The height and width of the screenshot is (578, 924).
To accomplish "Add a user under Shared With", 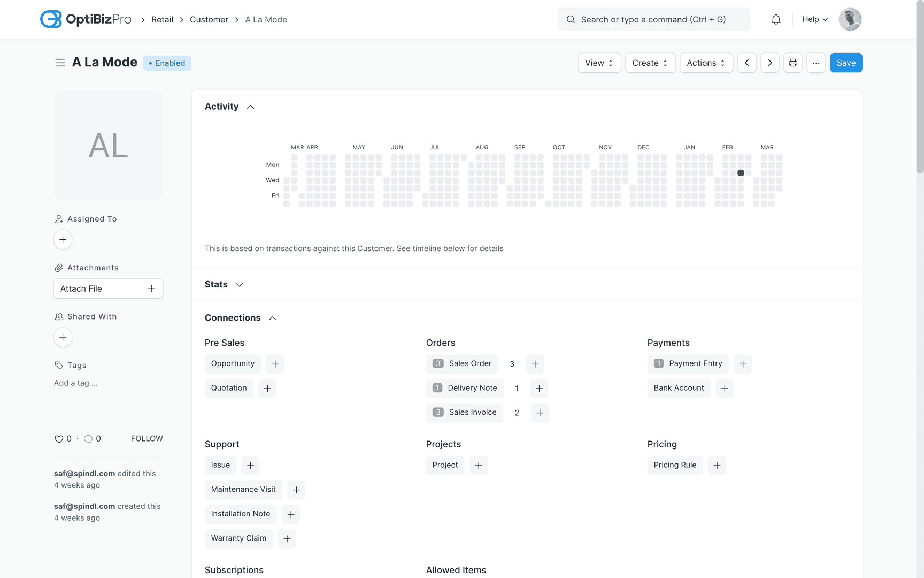I will coord(63,337).
